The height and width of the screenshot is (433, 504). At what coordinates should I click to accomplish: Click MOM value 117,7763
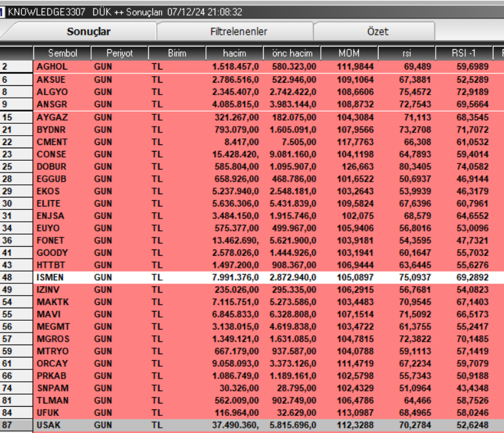tap(355, 142)
